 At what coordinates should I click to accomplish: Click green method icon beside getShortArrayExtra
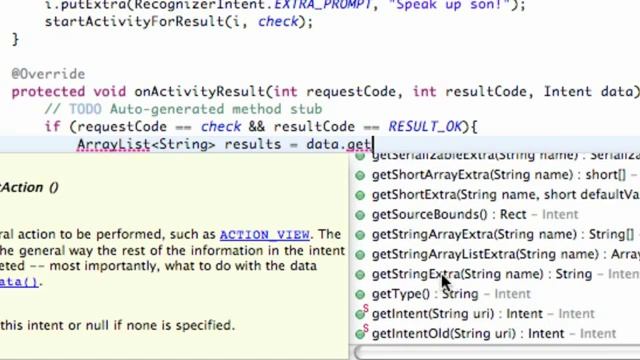360,176
